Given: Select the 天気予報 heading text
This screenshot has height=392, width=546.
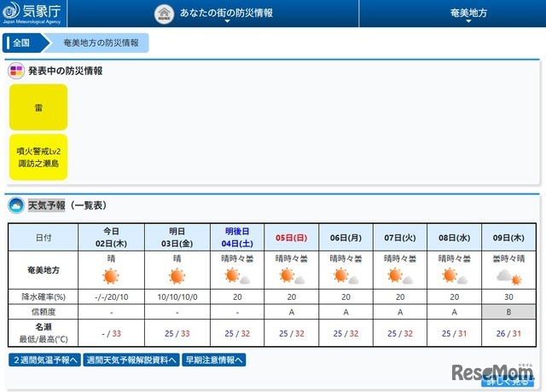Looking at the screenshot, I should (46, 205).
